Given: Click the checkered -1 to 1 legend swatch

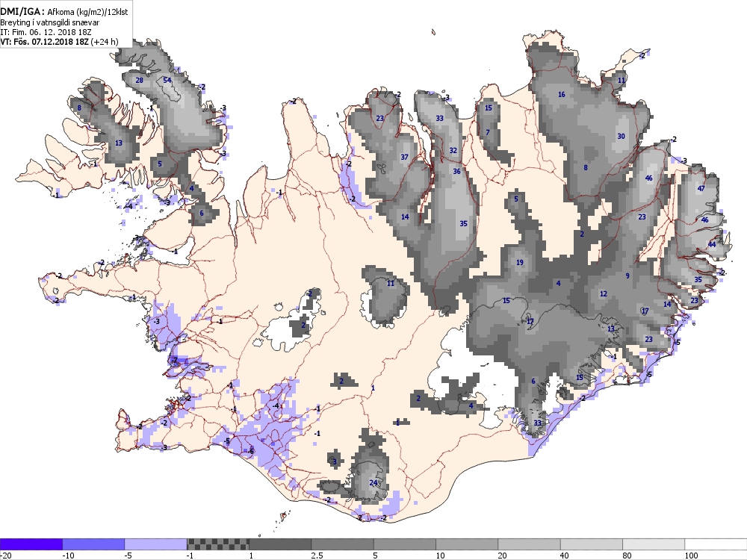Looking at the screenshot, I should (217, 544).
